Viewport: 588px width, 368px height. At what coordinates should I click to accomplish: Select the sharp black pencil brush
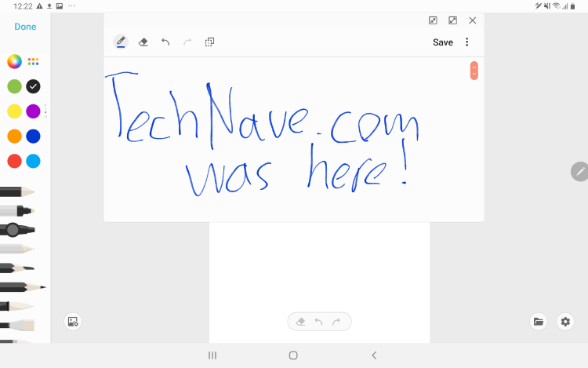(23, 287)
